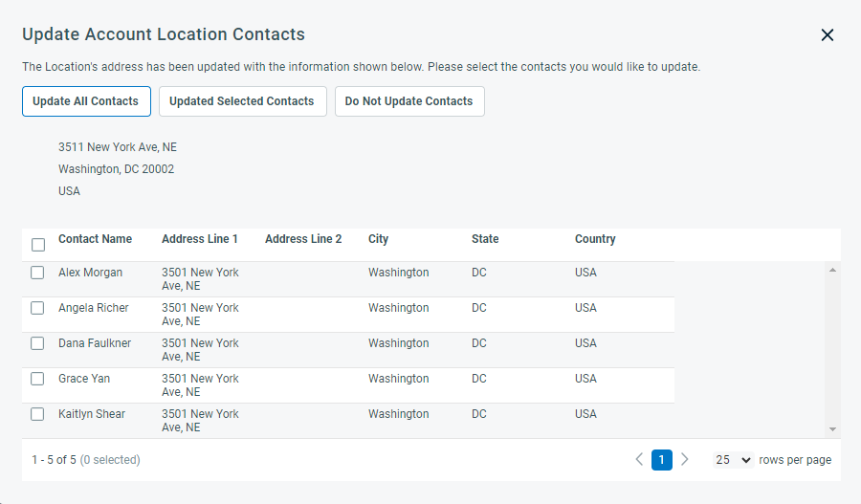Click the scrollbar up arrow
The width and height of the screenshot is (861, 504).
[832, 270]
